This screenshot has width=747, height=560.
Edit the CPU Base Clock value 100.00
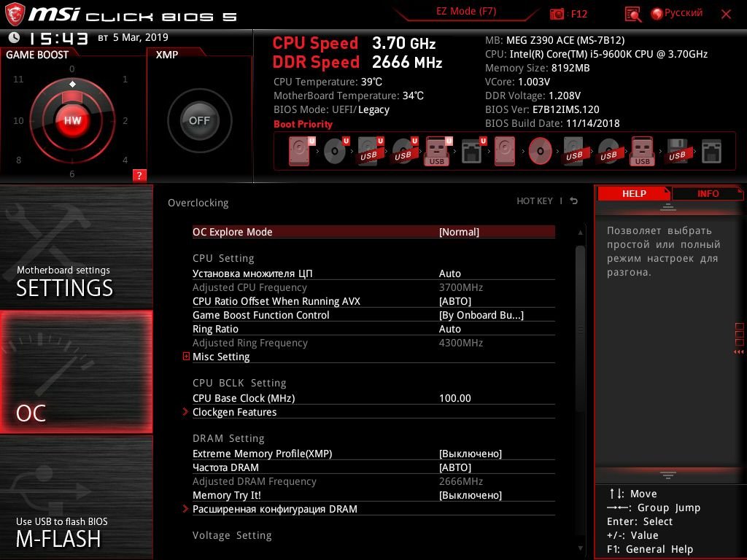click(x=454, y=398)
